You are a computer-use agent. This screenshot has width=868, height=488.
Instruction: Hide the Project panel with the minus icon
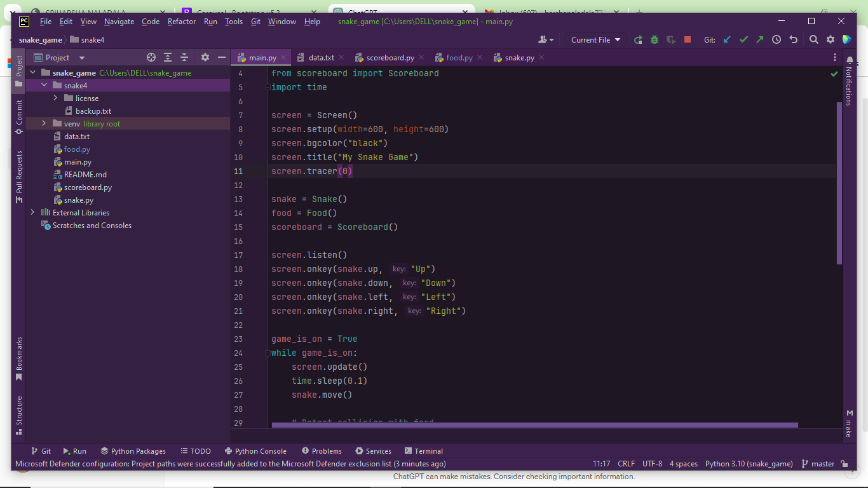click(221, 57)
